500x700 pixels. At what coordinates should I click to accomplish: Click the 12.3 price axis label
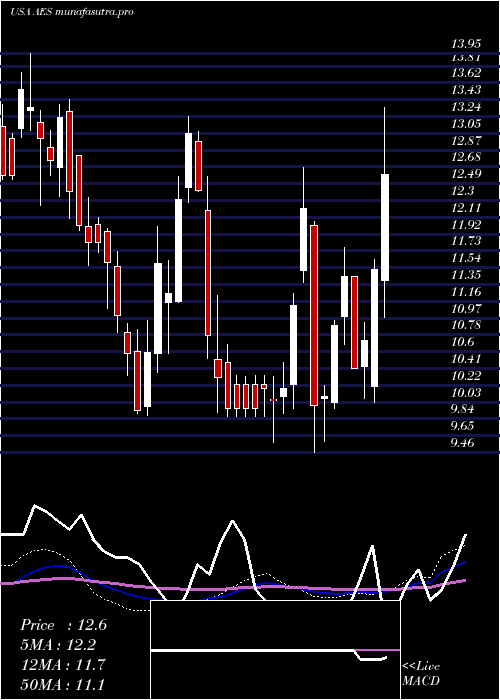click(x=463, y=191)
